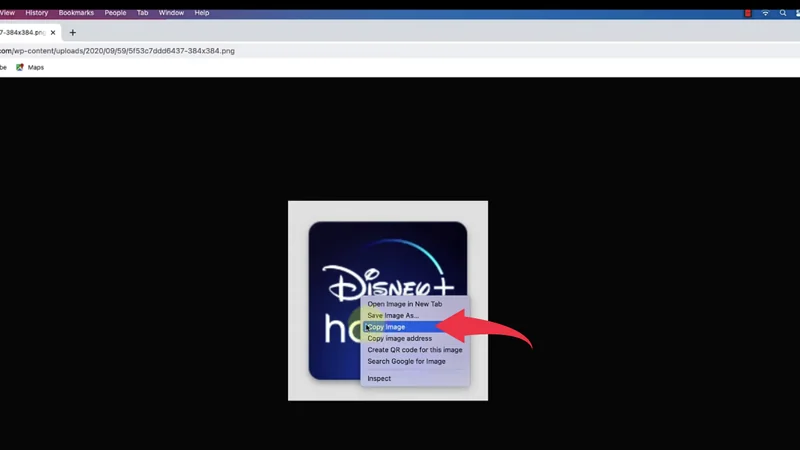The height and width of the screenshot is (450, 800).
Task: Click the Wi-Fi icon in the menu bar
Action: point(766,13)
